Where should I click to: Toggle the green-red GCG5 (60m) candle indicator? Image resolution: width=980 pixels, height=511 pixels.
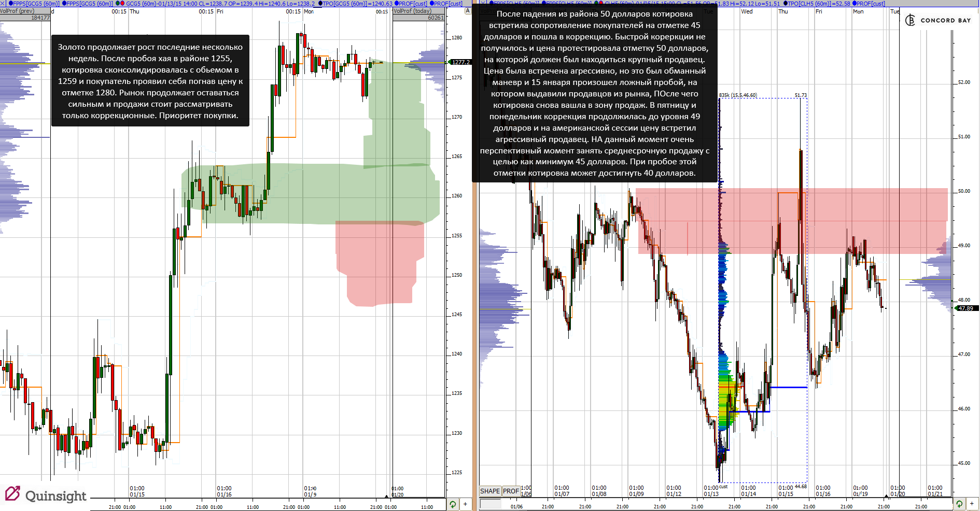[120, 3]
